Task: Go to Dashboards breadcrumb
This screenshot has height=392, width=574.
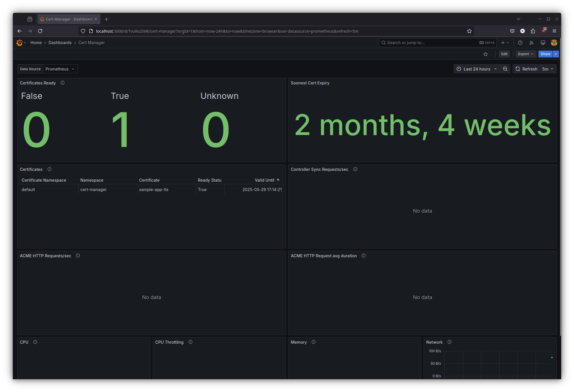Action: 60,43
